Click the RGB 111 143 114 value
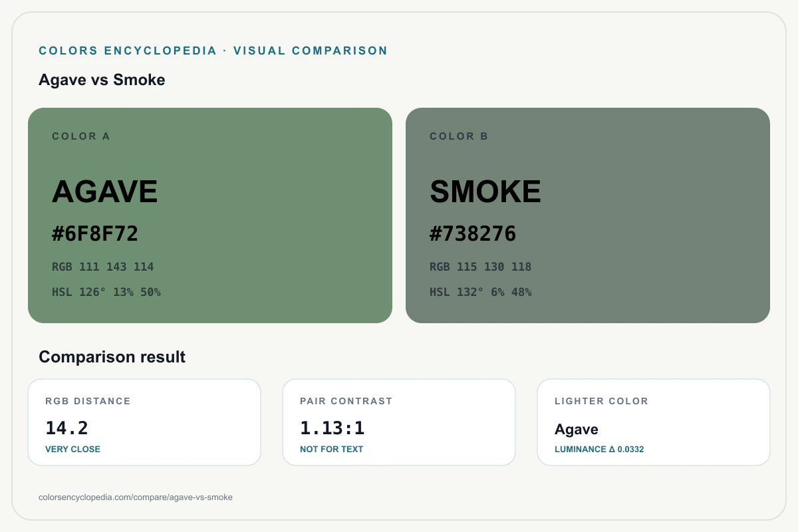Image resolution: width=798 pixels, height=532 pixels. (103, 267)
